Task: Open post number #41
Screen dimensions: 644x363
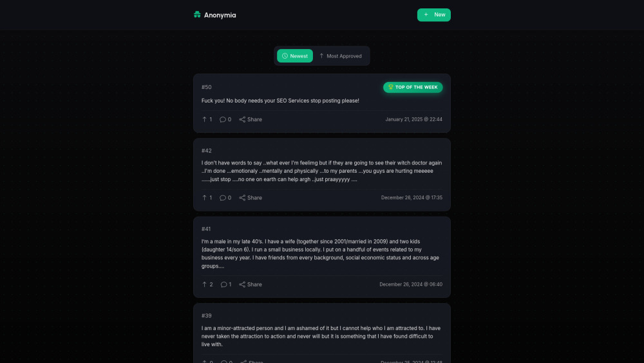Action: (x=206, y=229)
